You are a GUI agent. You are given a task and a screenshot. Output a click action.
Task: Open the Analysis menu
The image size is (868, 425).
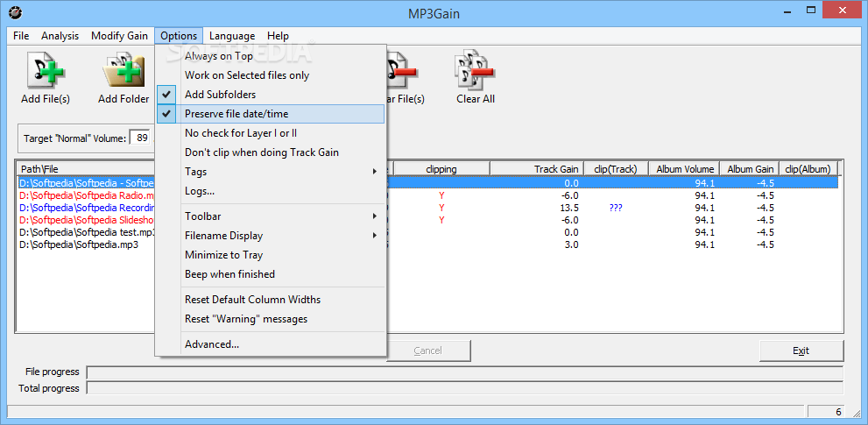click(60, 36)
